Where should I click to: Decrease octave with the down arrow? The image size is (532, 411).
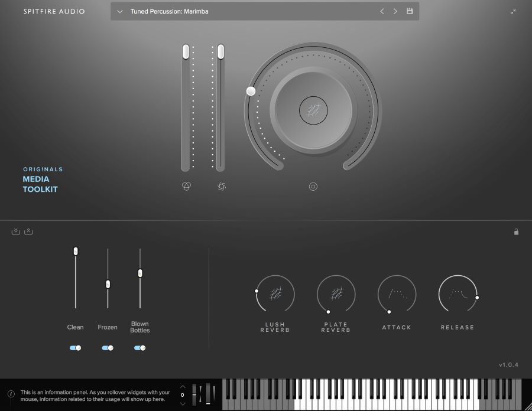[183, 403]
